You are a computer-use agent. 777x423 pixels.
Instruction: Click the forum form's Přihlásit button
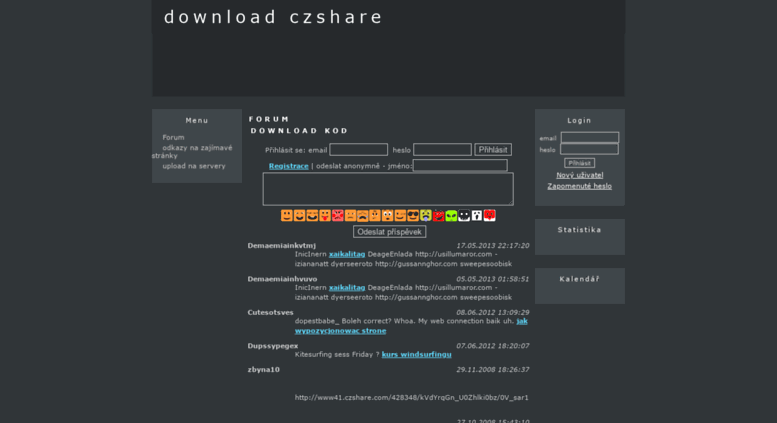point(493,150)
